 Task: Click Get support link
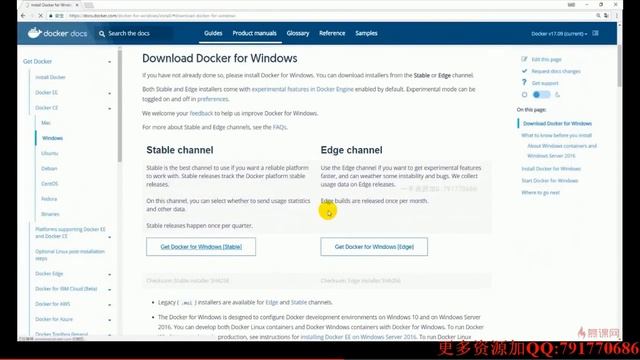click(x=544, y=83)
